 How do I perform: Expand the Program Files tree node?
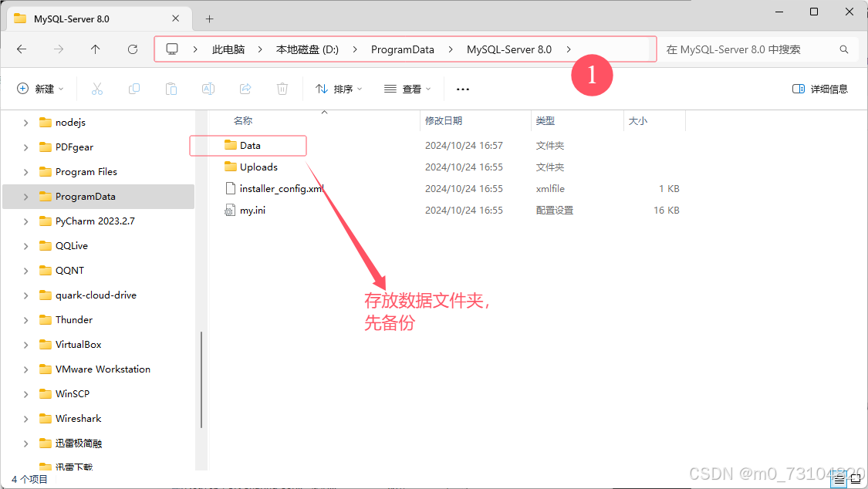[x=25, y=172]
